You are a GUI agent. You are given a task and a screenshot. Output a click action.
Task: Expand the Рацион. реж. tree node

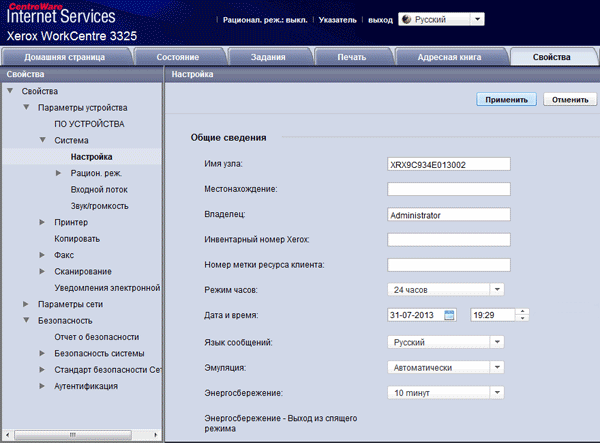coord(59,173)
